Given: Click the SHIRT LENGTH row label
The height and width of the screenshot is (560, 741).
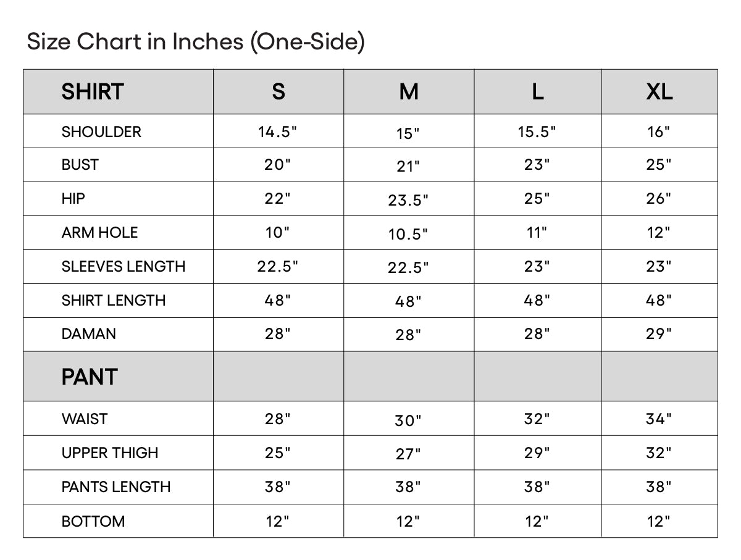Looking at the screenshot, I should tap(114, 301).
